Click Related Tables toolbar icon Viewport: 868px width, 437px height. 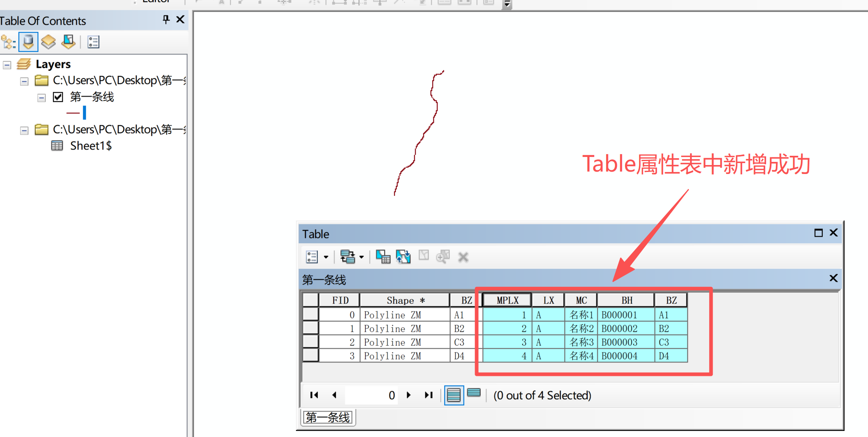348,257
